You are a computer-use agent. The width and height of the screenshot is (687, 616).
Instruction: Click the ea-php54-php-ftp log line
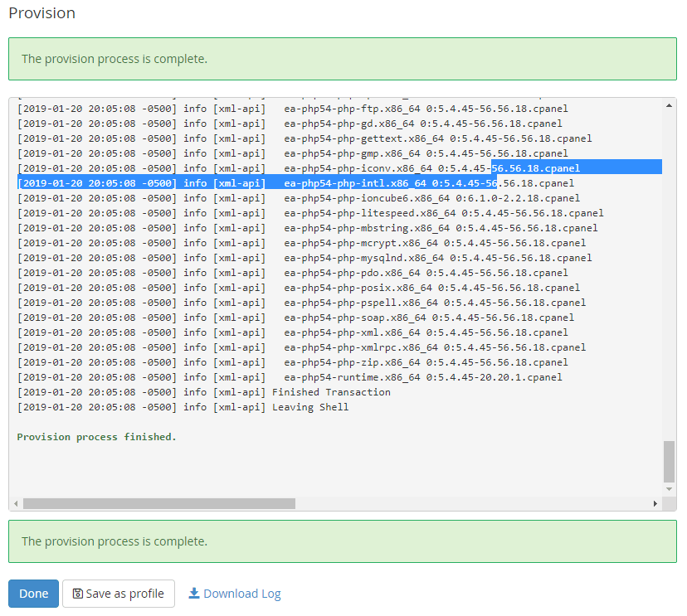pos(293,109)
